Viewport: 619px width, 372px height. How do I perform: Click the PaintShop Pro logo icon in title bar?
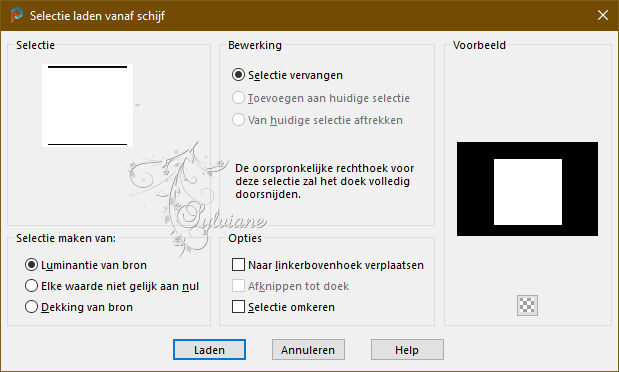(x=17, y=15)
